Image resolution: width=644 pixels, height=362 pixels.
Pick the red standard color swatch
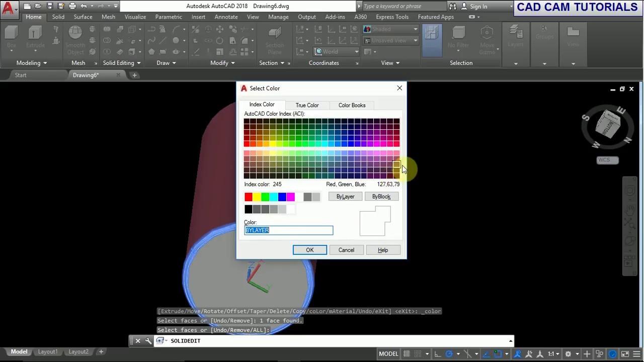pyautogui.click(x=248, y=197)
